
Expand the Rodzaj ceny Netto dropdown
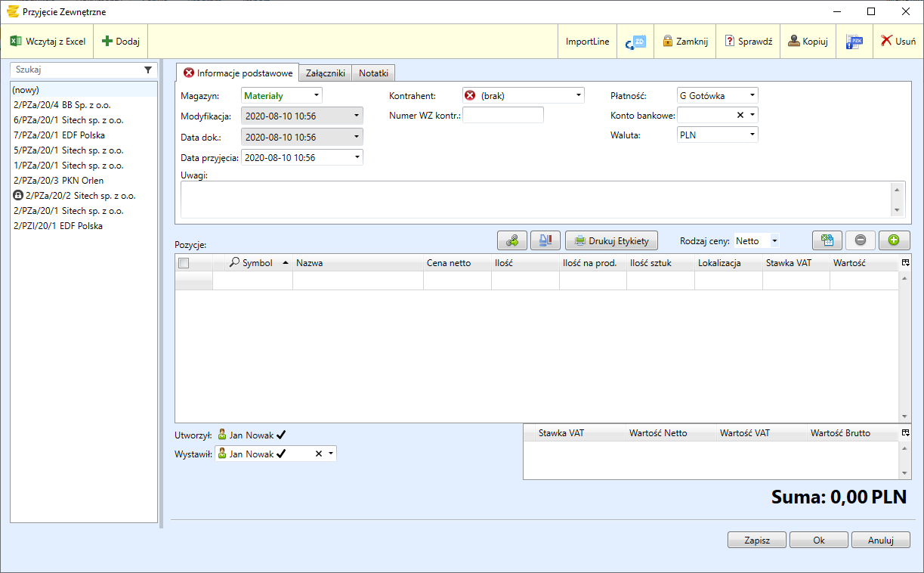pyautogui.click(x=774, y=241)
